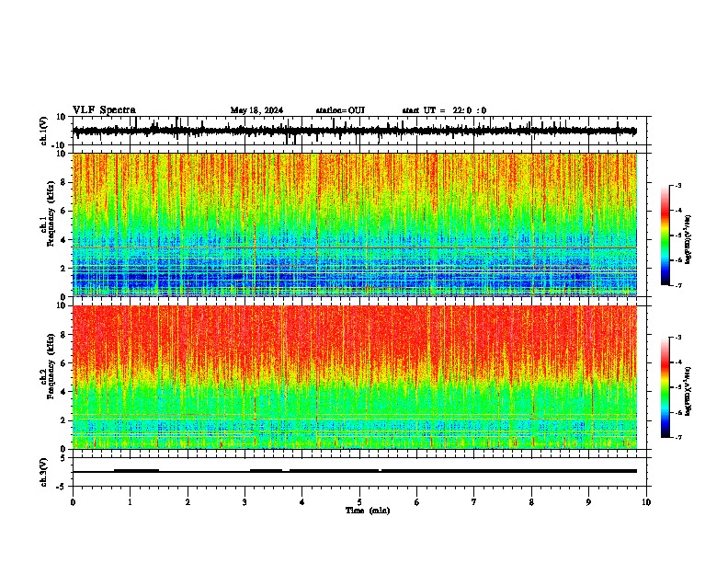Click the ch.3 black signal bar
This screenshot has height=563, width=728.
click(x=355, y=471)
